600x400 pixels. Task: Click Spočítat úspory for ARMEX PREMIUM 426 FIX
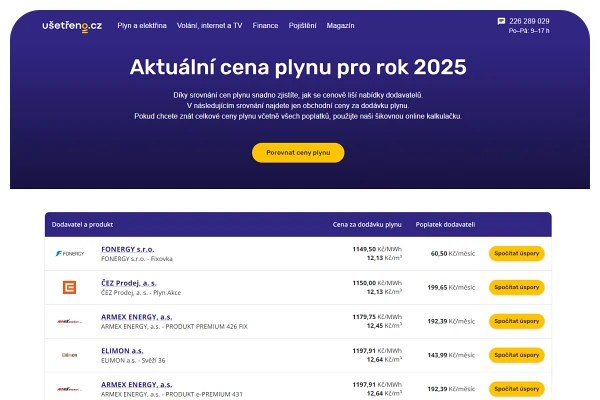click(x=517, y=321)
